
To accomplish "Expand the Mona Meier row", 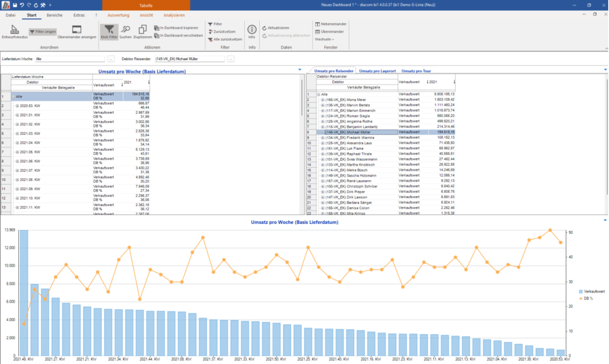I will (323, 100).
